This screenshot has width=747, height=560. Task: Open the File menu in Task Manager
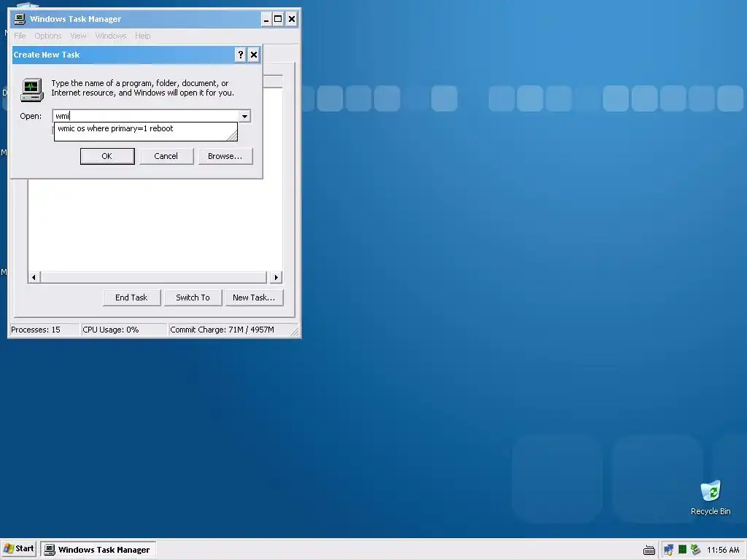coord(20,36)
